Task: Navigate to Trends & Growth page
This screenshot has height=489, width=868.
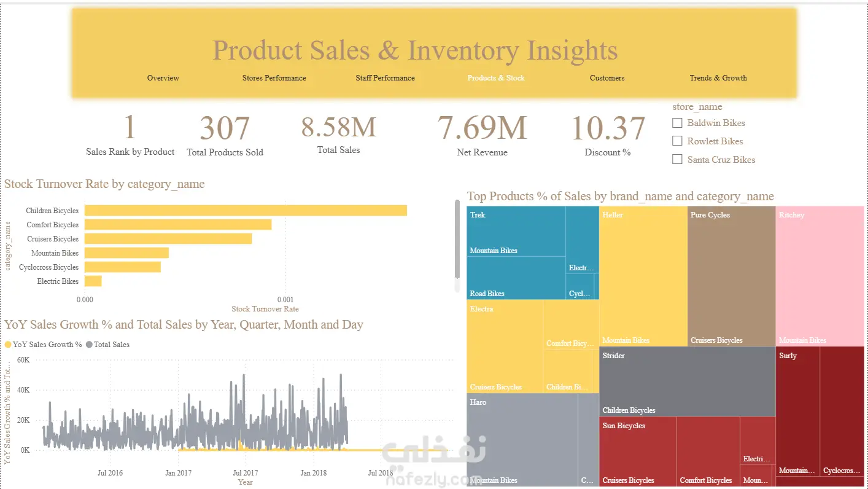Action: [x=718, y=78]
